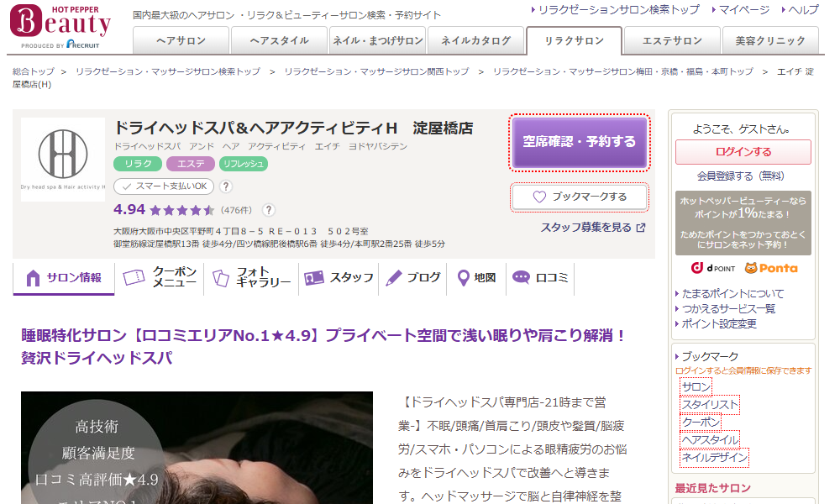
Task: Open スタイリスト bookmark link
Action: 710,404
